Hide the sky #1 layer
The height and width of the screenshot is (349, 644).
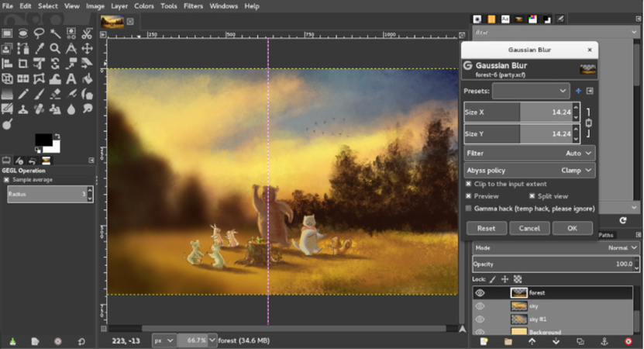click(x=480, y=319)
